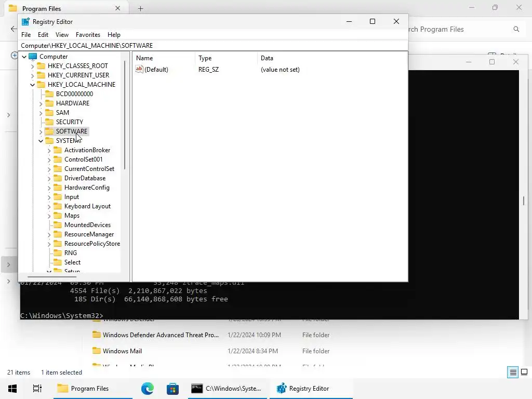Add a new tab in File Explorer
The image size is (532, 399).
tap(140, 9)
